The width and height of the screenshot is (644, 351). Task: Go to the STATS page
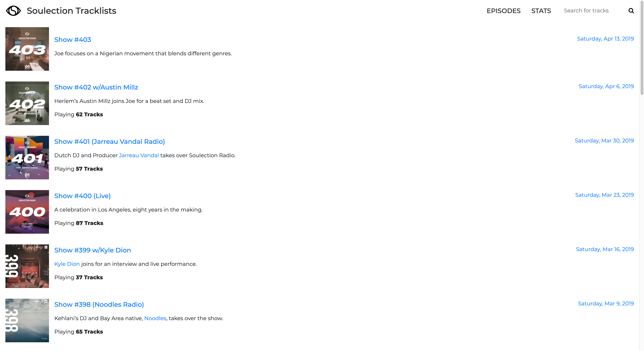[541, 11]
